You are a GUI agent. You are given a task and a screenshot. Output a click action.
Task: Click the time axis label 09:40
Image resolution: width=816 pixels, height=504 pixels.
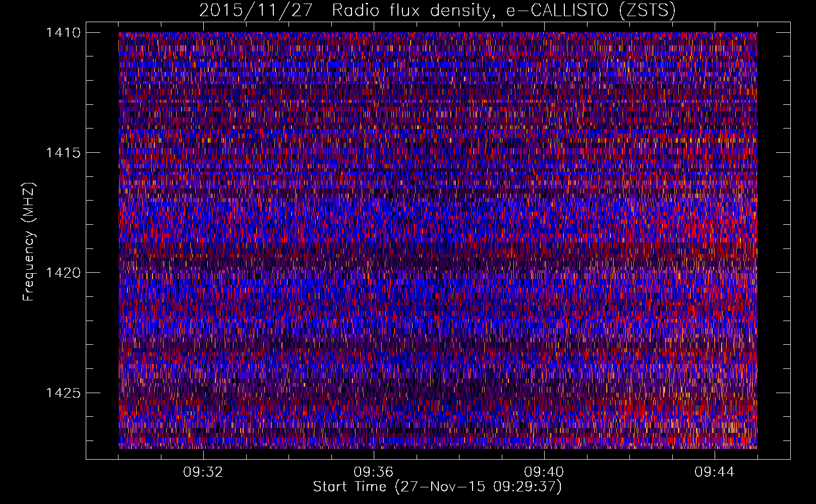pyautogui.click(x=544, y=472)
